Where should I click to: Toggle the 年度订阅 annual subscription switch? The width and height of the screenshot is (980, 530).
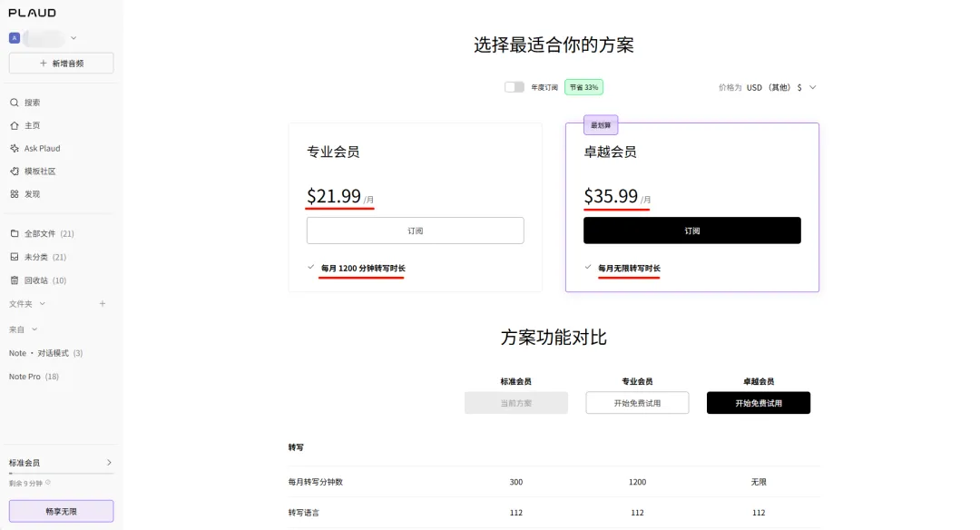tap(514, 87)
